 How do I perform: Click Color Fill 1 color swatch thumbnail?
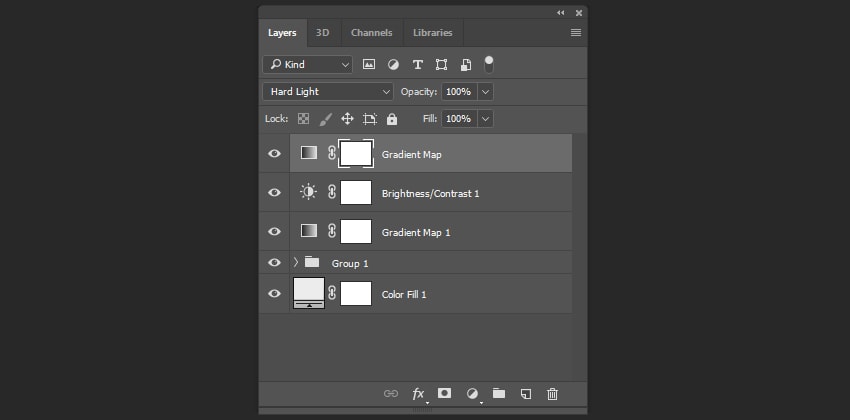click(309, 293)
